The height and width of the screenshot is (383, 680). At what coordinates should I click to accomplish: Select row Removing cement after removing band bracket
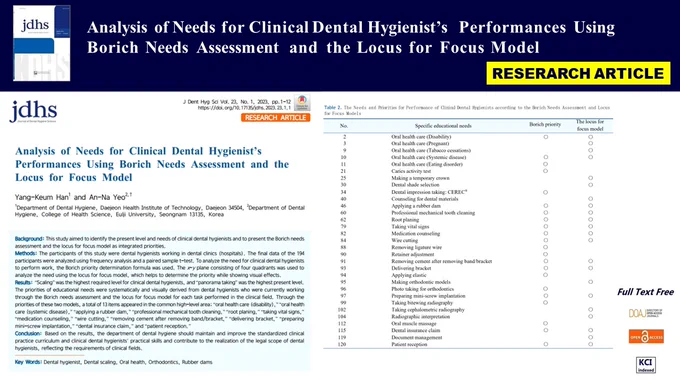[x=468, y=261]
